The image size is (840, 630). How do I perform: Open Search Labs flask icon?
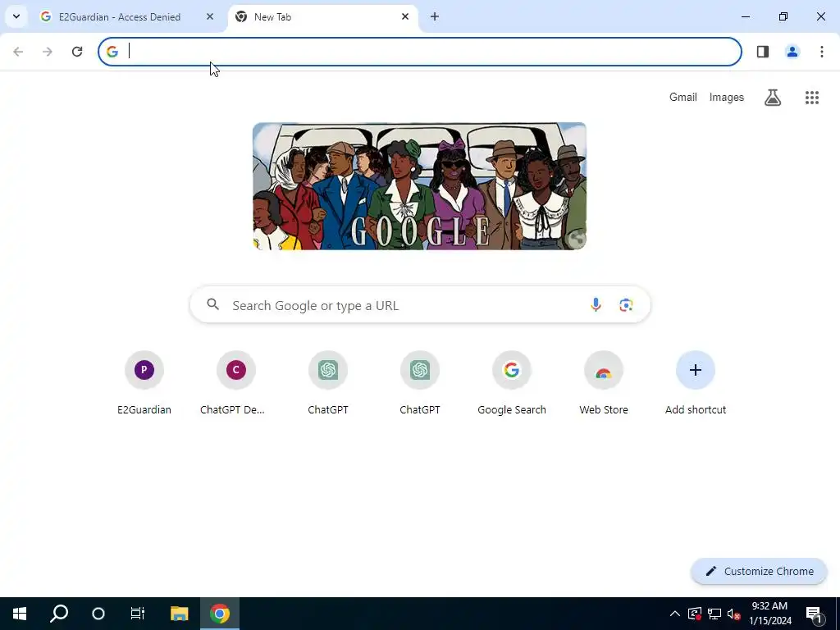click(x=773, y=98)
